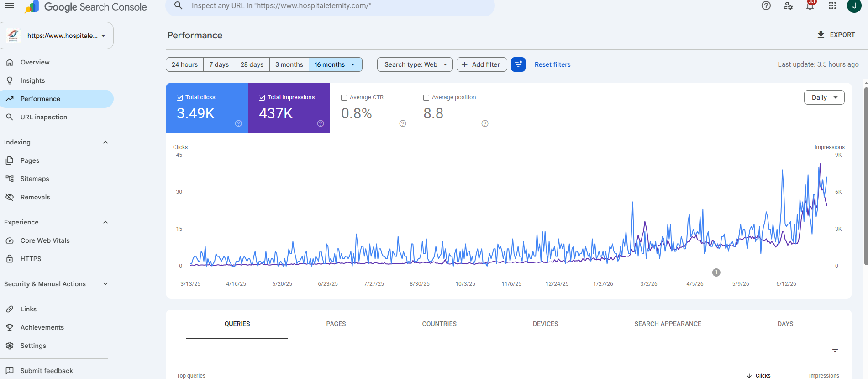Click the URL inspection magnifier icon
Viewport: 868px width, 379px height.
10,117
